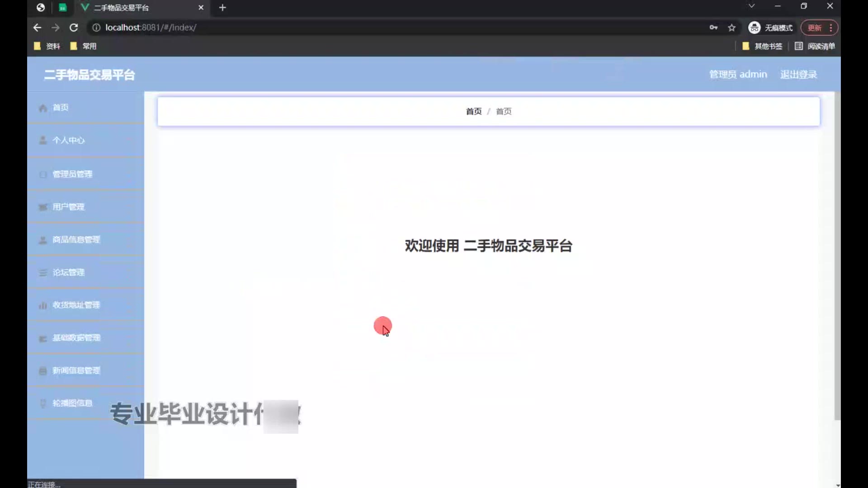Click the 退出登录 logout link

(798, 75)
